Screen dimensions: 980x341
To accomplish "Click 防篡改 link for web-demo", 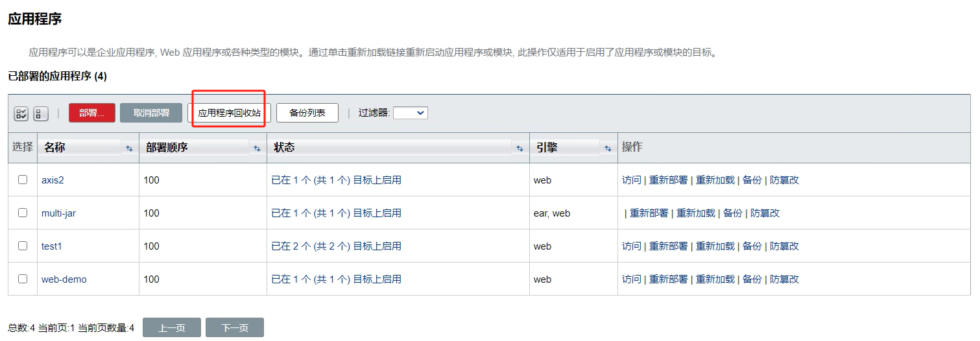I will click(x=784, y=279).
